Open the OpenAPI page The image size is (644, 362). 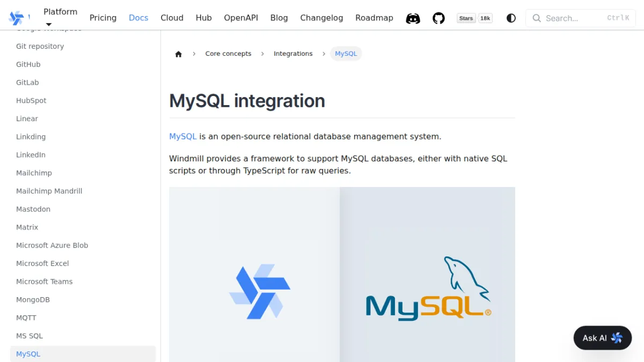click(241, 18)
